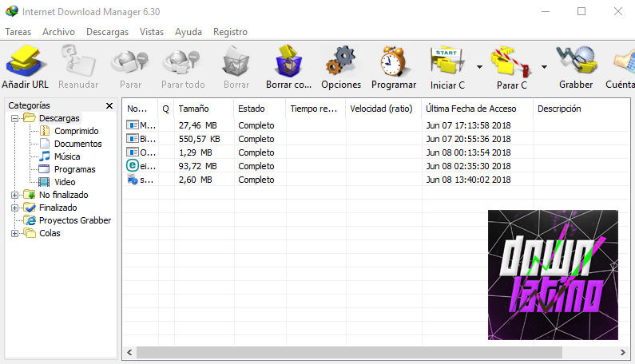The height and width of the screenshot is (364, 635).
Task: Open dropdown arrow next to Parar C
Action: click(x=544, y=67)
